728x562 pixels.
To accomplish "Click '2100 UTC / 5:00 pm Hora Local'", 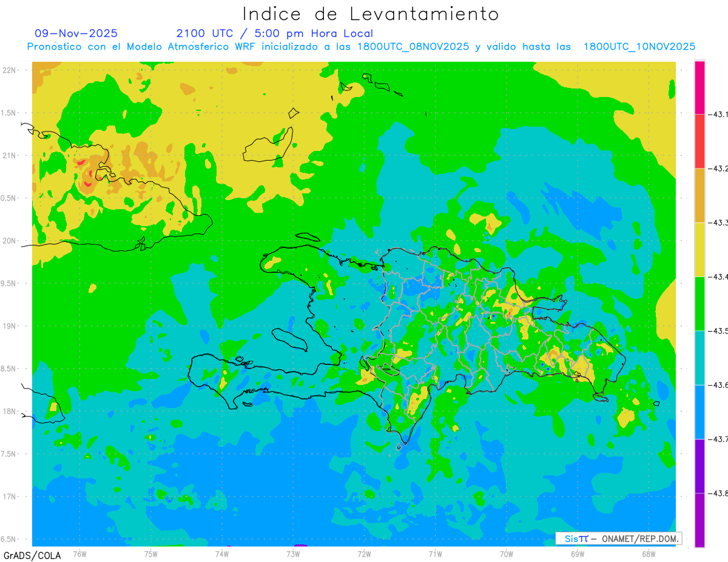I will pyautogui.click(x=275, y=33).
